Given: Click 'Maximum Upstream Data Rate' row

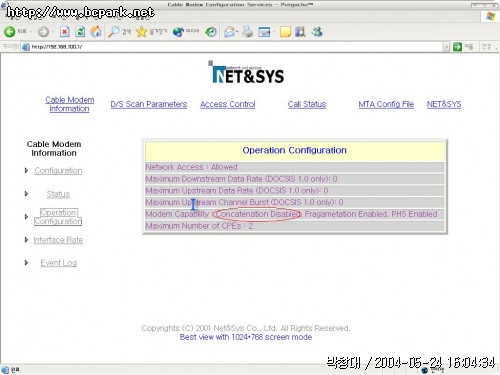Looking at the screenshot, I should (295, 190).
